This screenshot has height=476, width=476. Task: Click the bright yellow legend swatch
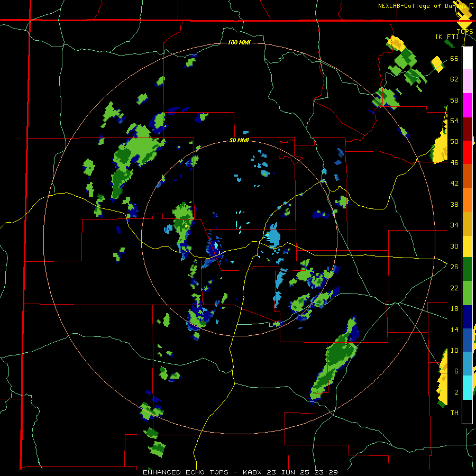tap(467, 246)
